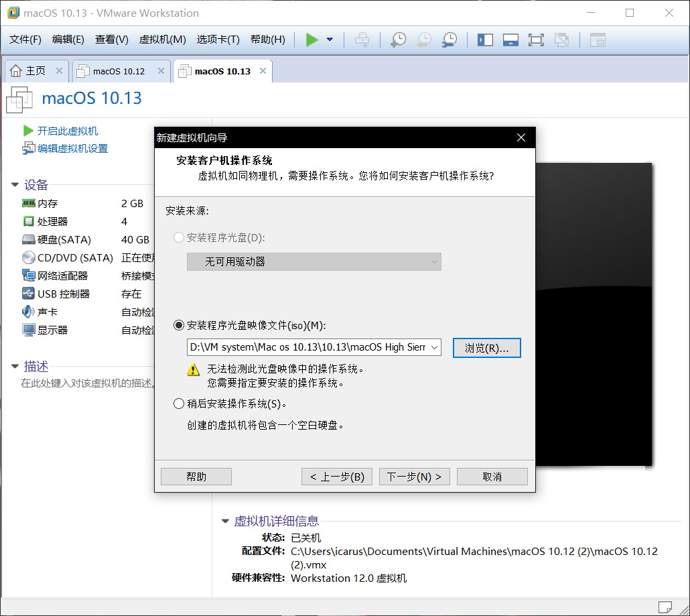The width and height of the screenshot is (690, 616).
Task: Click the hard disk value 40 GB
Action: pos(135,239)
